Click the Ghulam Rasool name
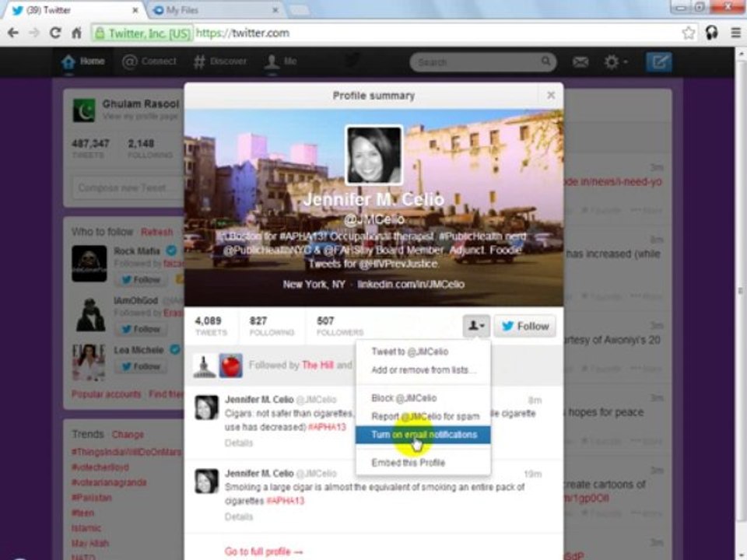Screen dimensions: 747x560 (x=141, y=103)
